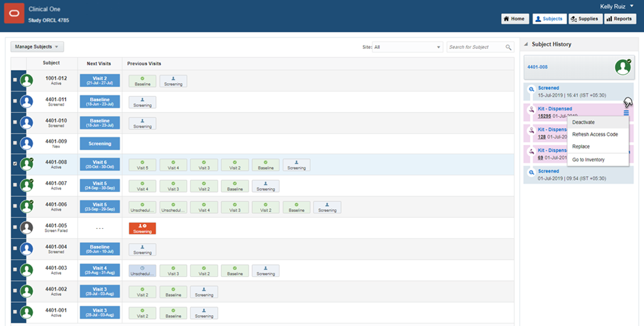Check the checkbox for subject 1001-012
This screenshot has height=326, width=644.
click(x=15, y=80)
